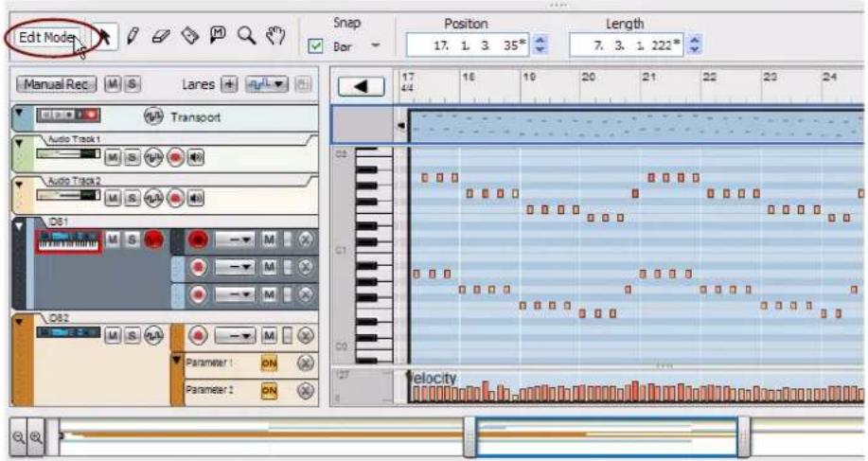The image size is (868, 461).
Task: Open the ID82 lane dropdown
Action: click(235, 335)
